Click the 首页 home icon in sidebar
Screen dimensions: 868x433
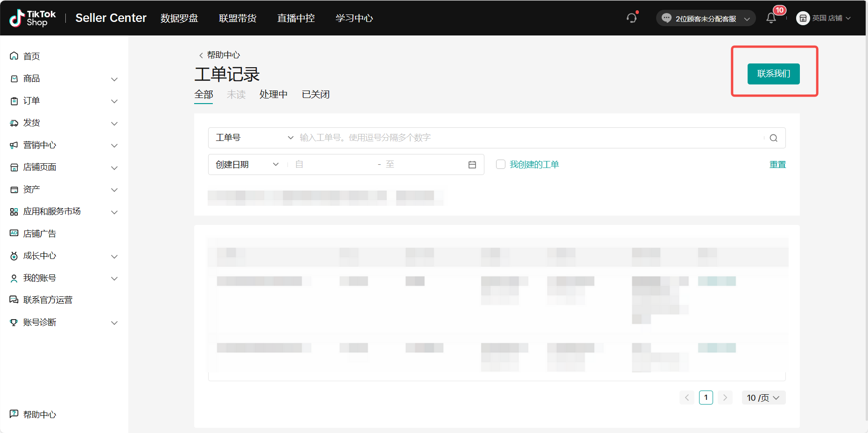14,56
